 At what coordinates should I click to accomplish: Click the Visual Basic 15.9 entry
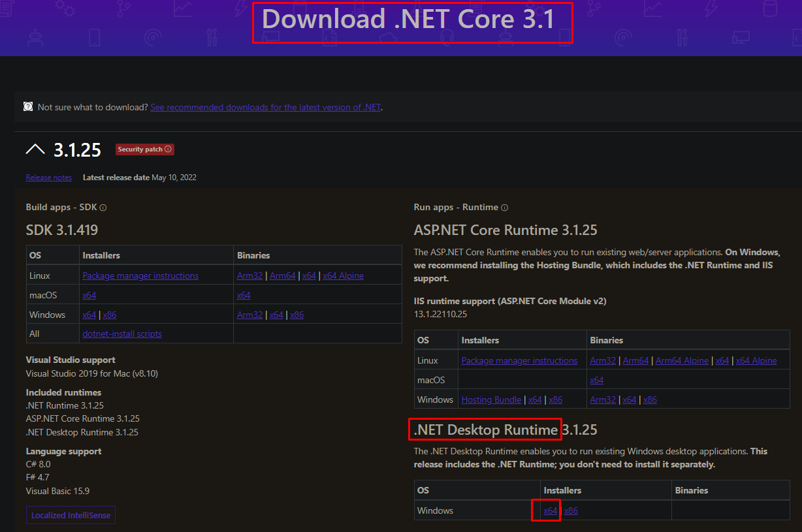pyautogui.click(x=57, y=491)
